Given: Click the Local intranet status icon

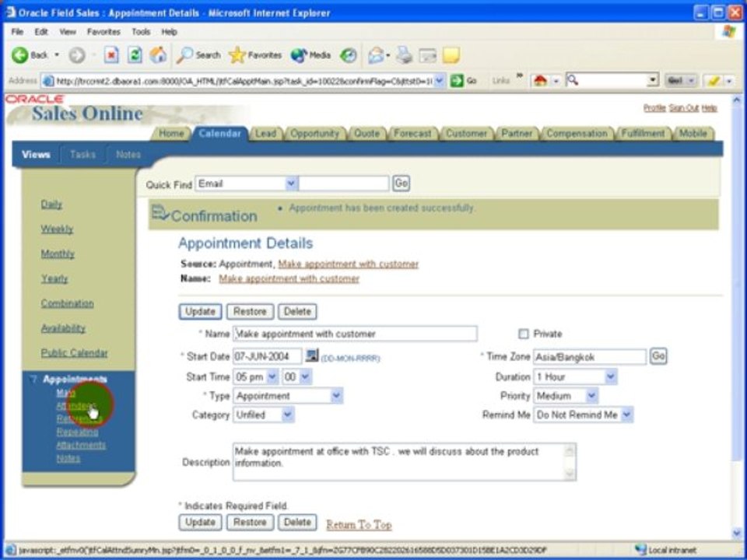Looking at the screenshot, I should [640, 550].
